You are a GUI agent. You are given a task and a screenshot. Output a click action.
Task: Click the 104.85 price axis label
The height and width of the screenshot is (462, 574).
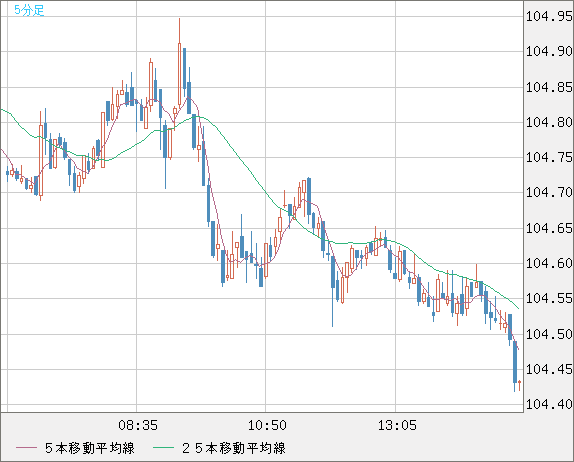[549, 87]
